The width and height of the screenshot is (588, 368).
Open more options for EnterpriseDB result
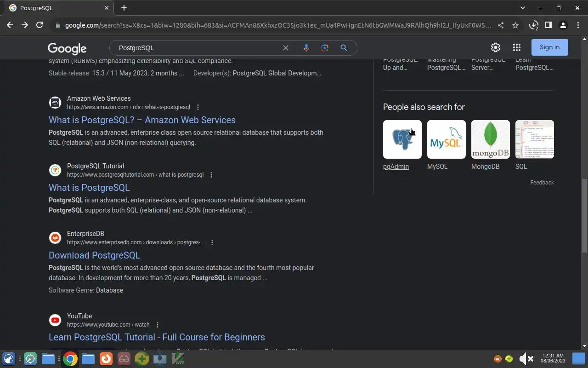pos(212,242)
